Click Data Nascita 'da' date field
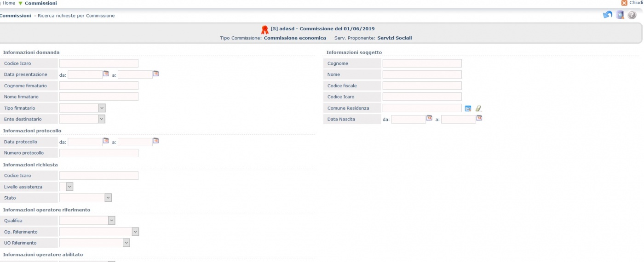The image size is (644, 262). (x=408, y=120)
